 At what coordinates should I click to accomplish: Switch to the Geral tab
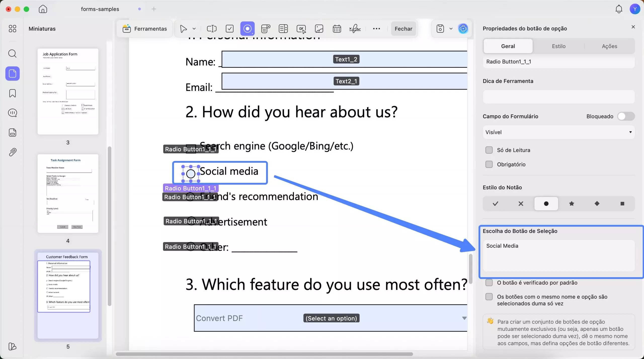[x=508, y=46]
